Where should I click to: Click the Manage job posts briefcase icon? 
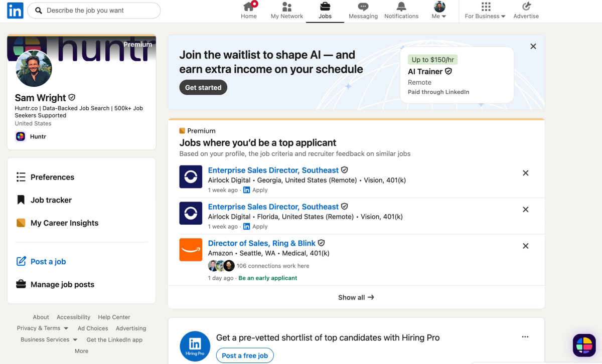pyautogui.click(x=21, y=284)
